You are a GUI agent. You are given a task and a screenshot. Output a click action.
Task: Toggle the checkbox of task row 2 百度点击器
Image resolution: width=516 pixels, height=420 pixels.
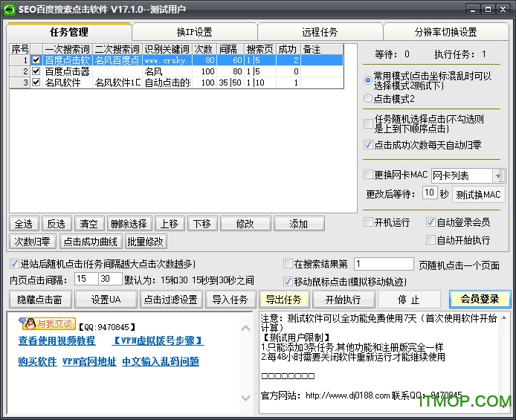click(36, 71)
